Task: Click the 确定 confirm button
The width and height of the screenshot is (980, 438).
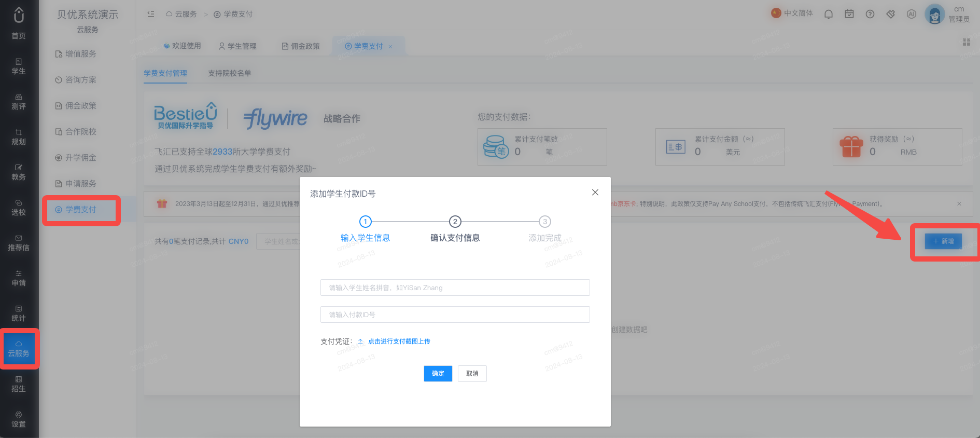Action: coord(438,374)
